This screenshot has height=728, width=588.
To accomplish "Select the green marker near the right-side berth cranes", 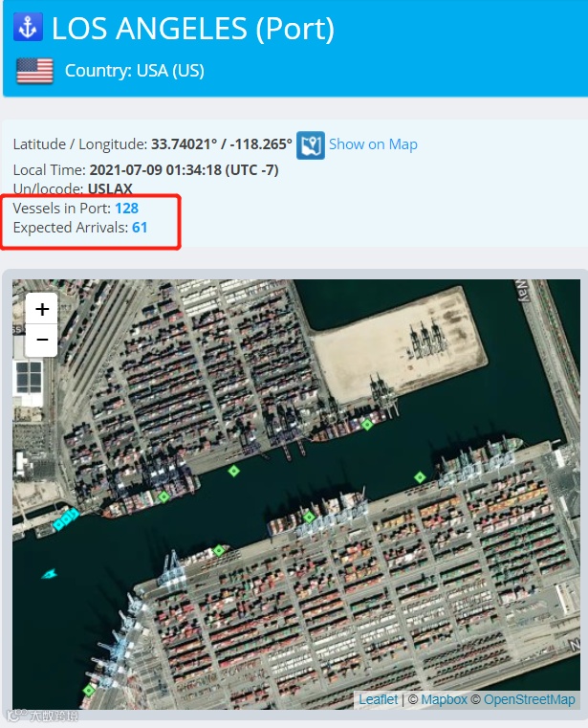I will (x=420, y=477).
